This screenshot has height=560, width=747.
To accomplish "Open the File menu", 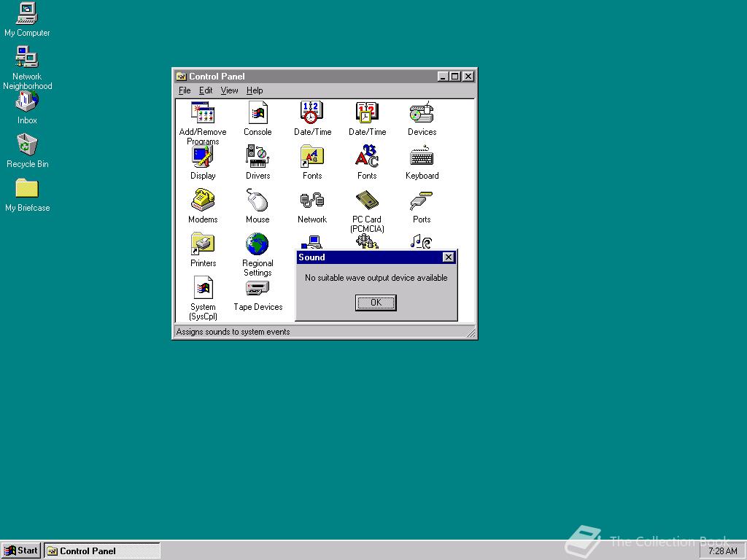I will pyautogui.click(x=185, y=90).
